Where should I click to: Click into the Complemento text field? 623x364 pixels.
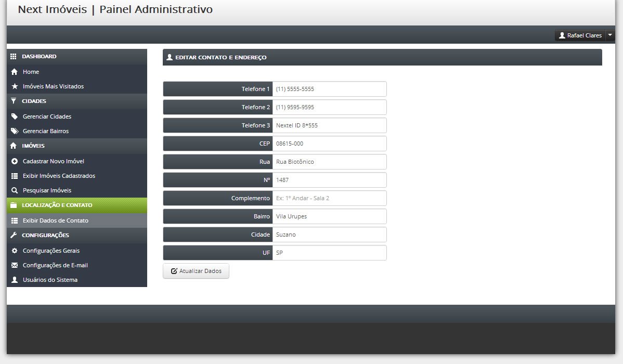tap(329, 198)
